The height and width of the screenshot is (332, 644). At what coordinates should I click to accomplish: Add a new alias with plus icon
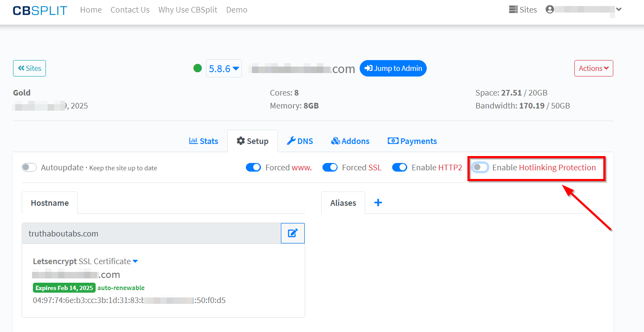coord(378,203)
